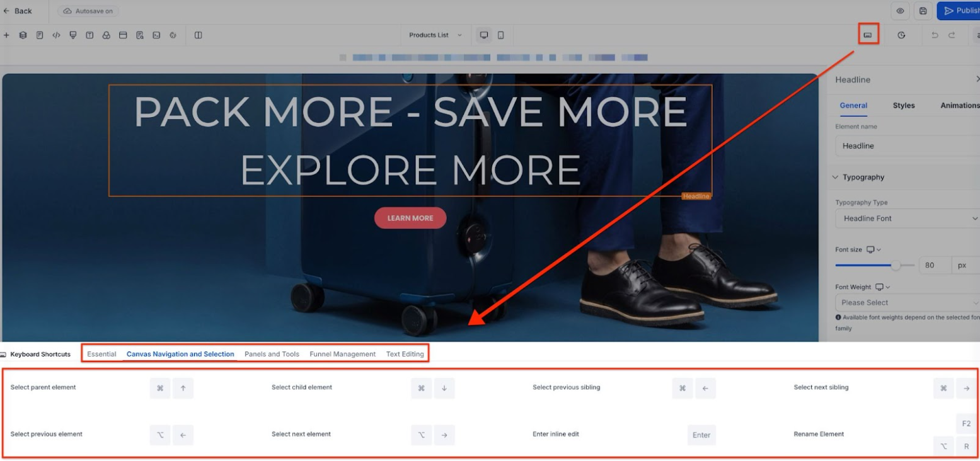Screen dimensions: 980x461
Task: Collapse the Typography section
Action: pos(836,178)
